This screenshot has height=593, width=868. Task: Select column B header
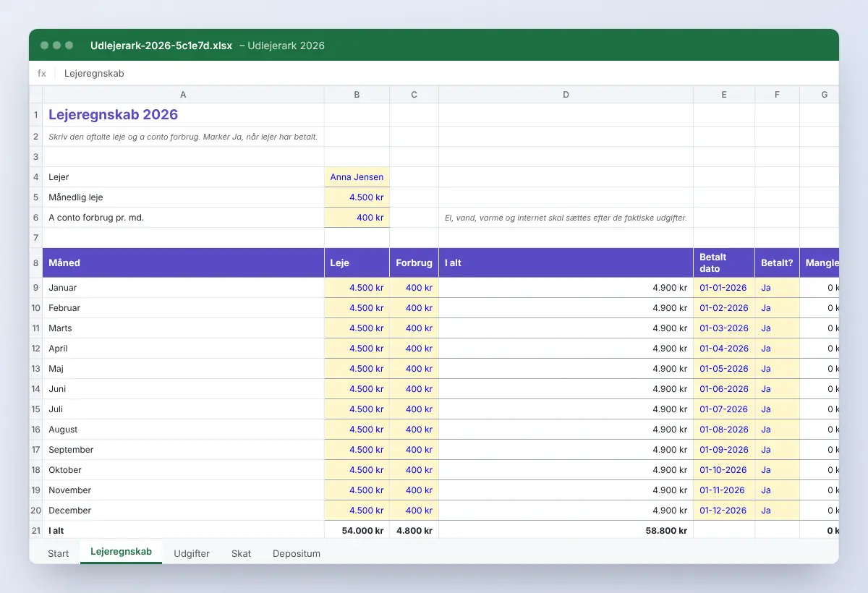pyautogui.click(x=357, y=95)
